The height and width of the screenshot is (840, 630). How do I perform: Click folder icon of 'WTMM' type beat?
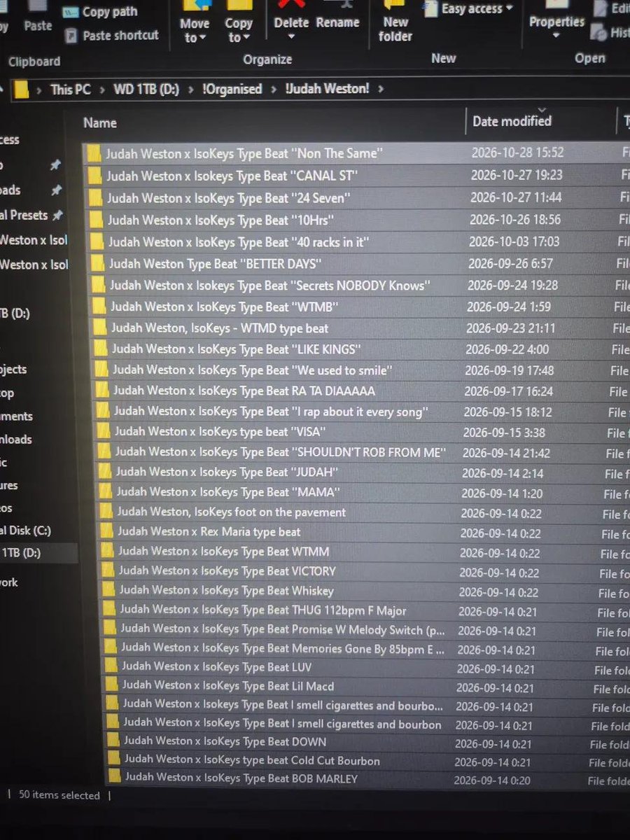(x=106, y=551)
